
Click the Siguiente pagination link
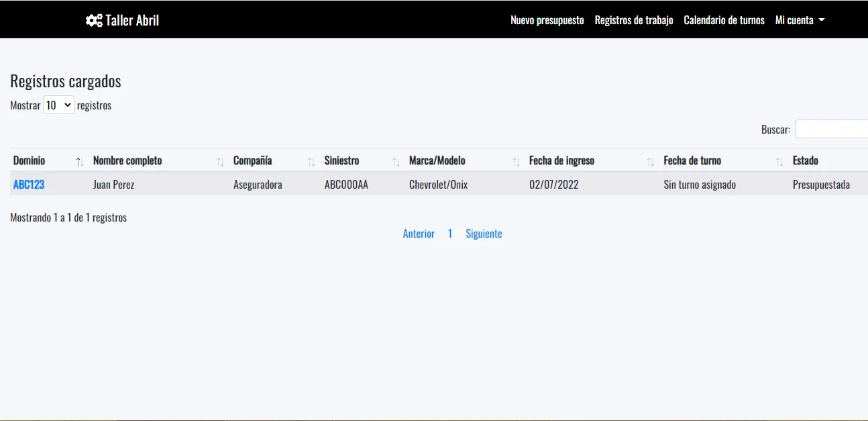[x=484, y=234]
